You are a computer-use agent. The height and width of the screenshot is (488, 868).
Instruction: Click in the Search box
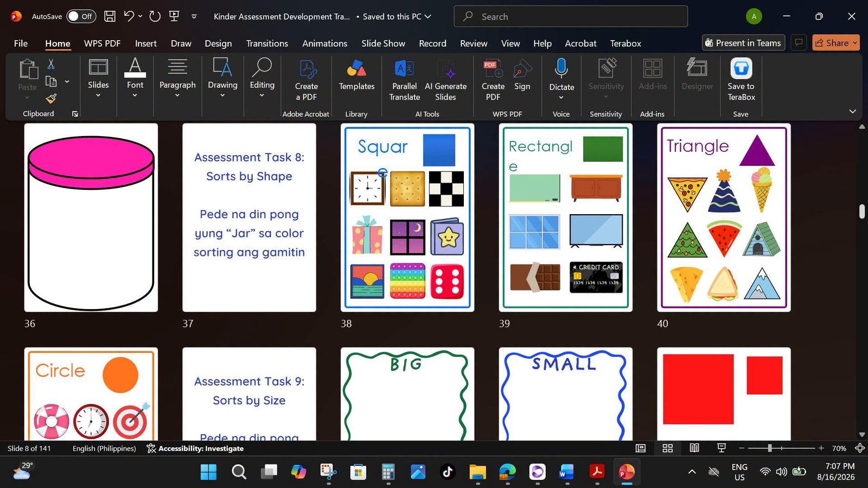[571, 16]
